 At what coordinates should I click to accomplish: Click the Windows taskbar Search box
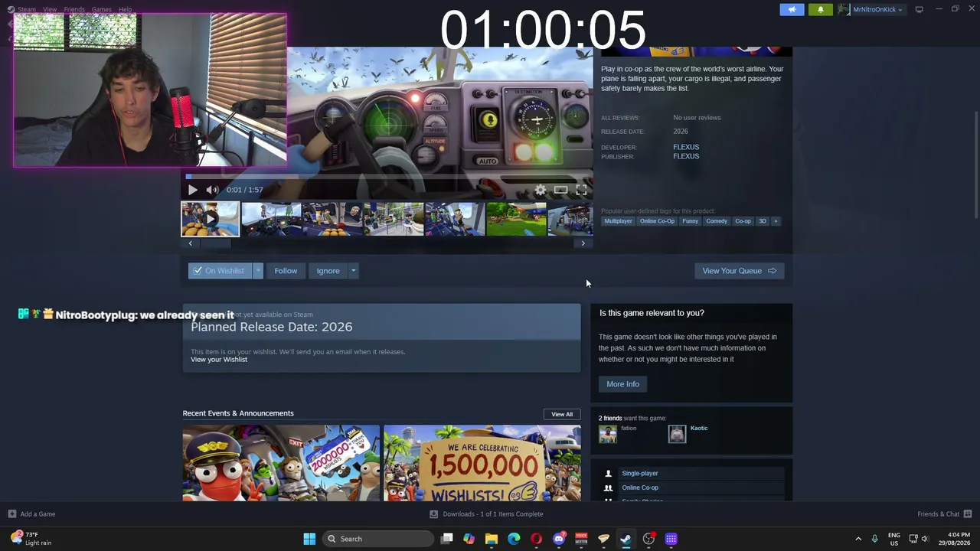pyautogui.click(x=377, y=539)
